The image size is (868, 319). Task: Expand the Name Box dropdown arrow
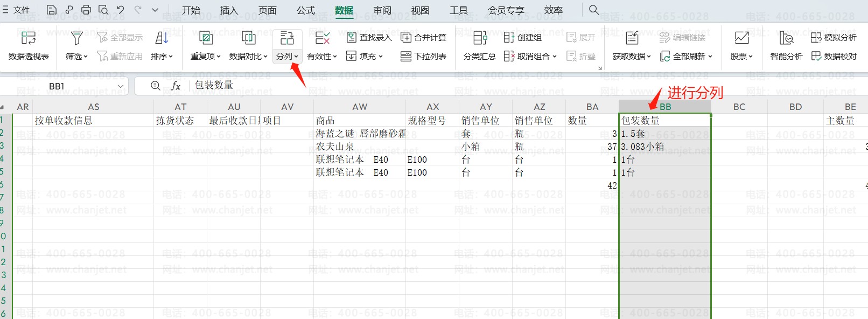(x=121, y=86)
